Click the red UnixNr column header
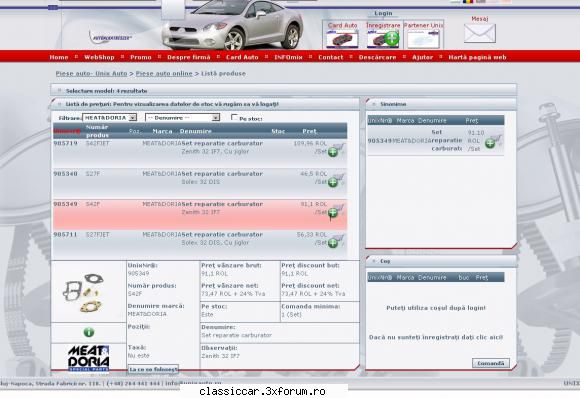 67,131
